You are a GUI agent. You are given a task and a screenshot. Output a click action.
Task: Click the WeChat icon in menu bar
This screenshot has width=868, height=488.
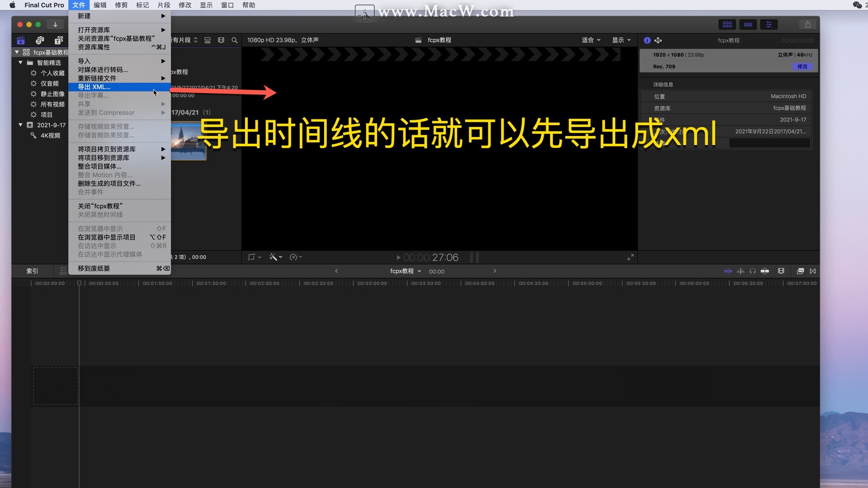coord(857,5)
